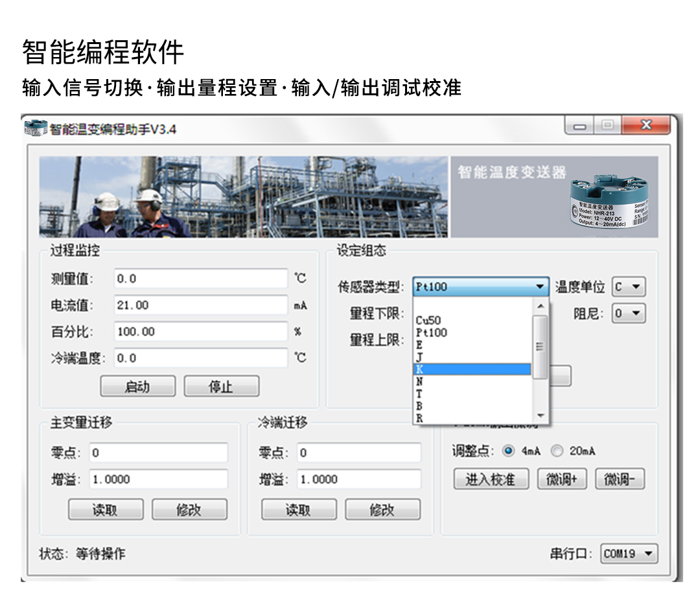The width and height of the screenshot is (700, 597).
Task: Select the 20mA adjustment point radio button
Action: click(557, 451)
